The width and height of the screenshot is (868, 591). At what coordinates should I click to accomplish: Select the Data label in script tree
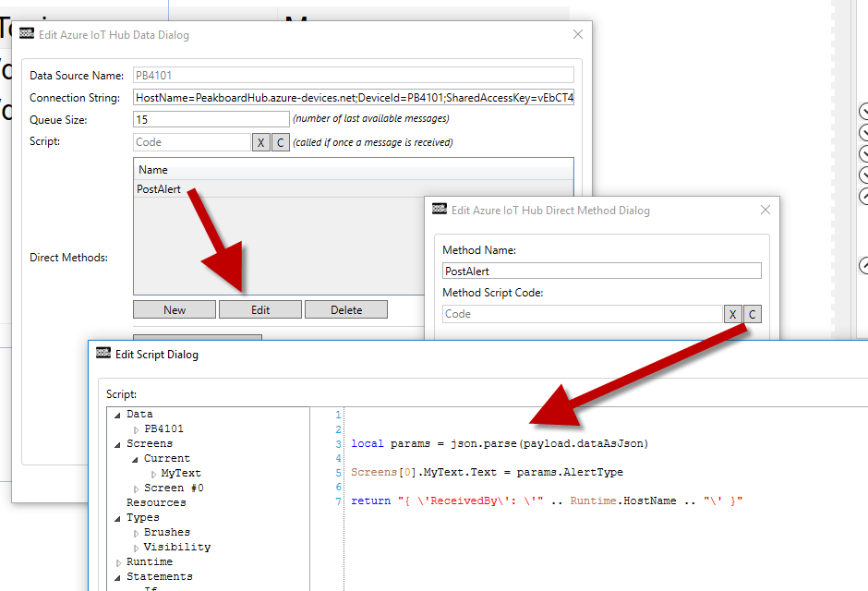point(139,414)
